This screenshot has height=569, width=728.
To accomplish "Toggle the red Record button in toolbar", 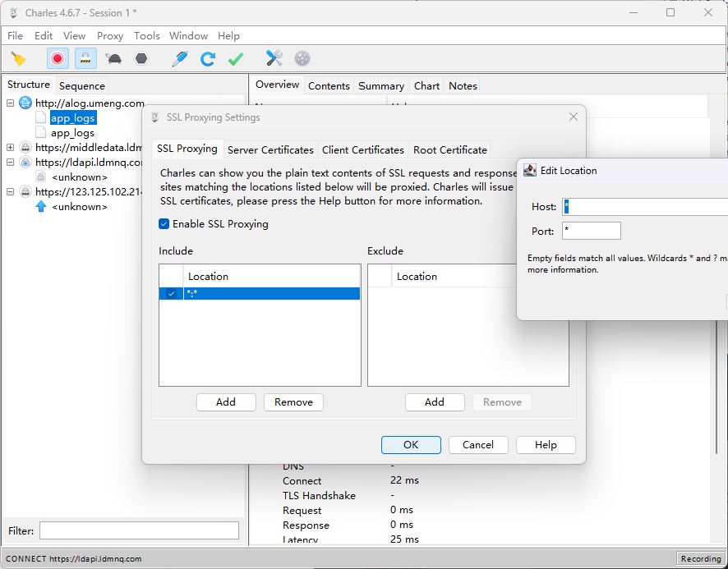I will coord(58,58).
